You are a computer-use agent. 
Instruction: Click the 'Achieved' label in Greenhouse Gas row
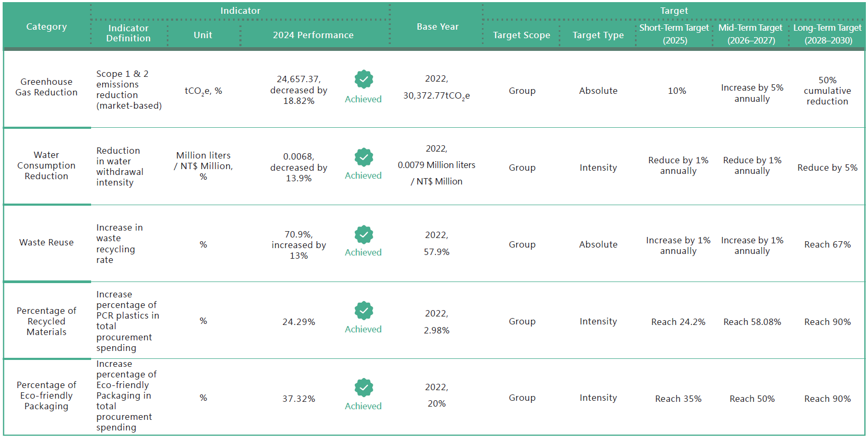(x=363, y=99)
